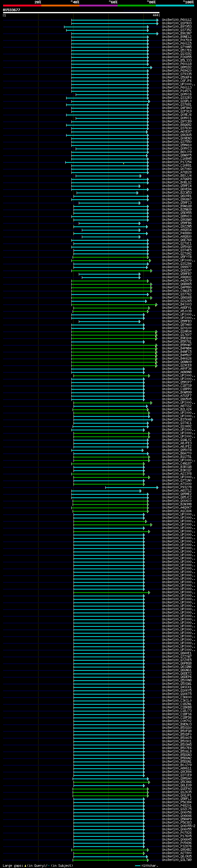Screen dimensions: 197x868
Task: Click the cyan ~100% identity legend segment
Action: [x=175, y=6]
